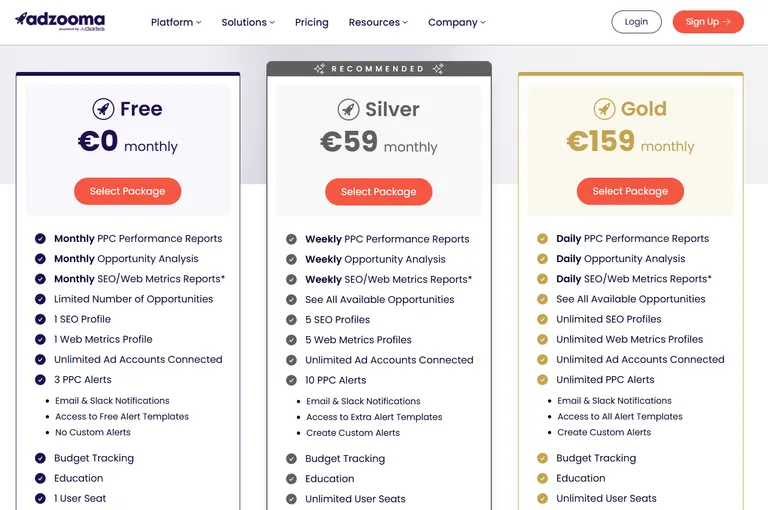Click 'See All Available Opportunities' in Silver plan
The height and width of the screenshot is (510, 768).
coord(380,299)
